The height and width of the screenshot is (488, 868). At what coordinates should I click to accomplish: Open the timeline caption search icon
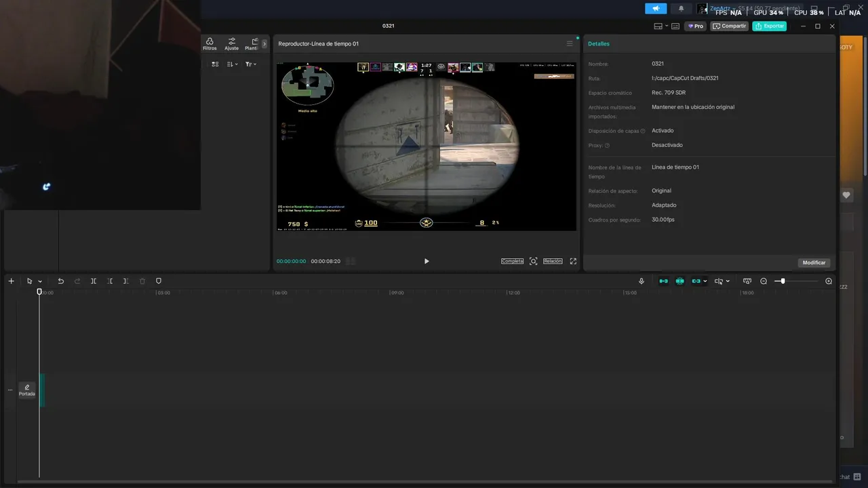[x=747, y=281]
